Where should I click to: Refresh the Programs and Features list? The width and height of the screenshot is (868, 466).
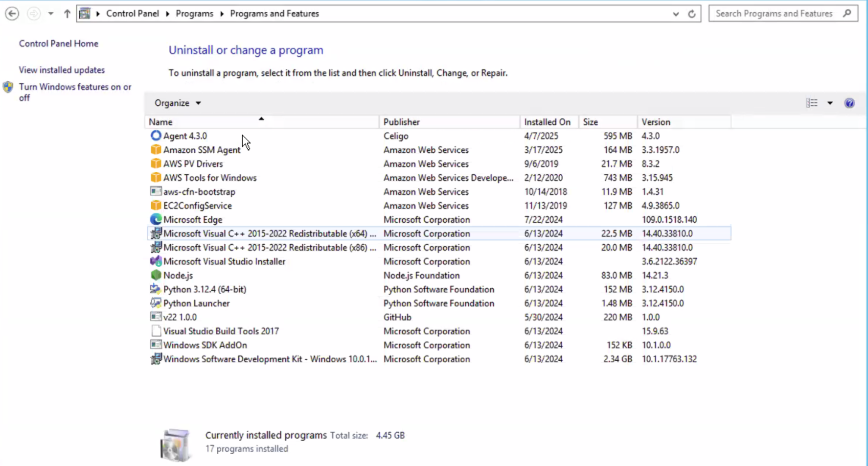click(x=691, y=14)
